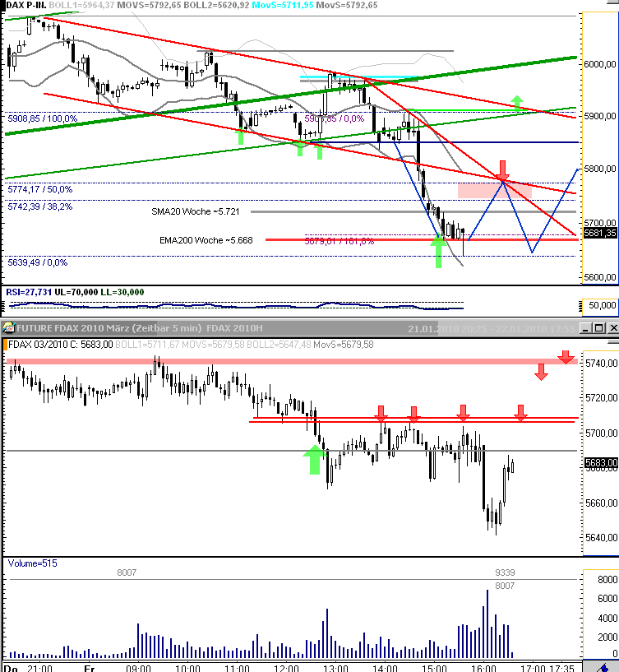The image size is (619, 672).
Task: Click the FDAX chart window title icon
Action: tap(8, 328)
